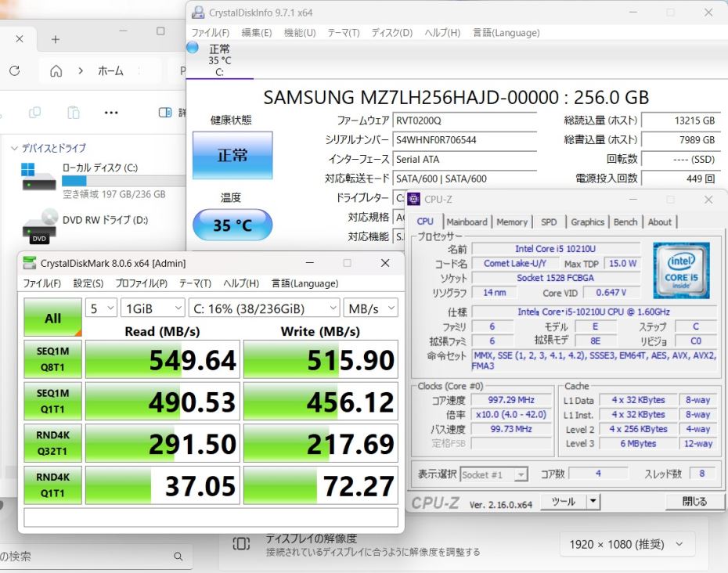The width and height of the screenshot is (728, 573).
Task: Open the 1920 × 1080 resolution dropdown
Action: point(626,544)
